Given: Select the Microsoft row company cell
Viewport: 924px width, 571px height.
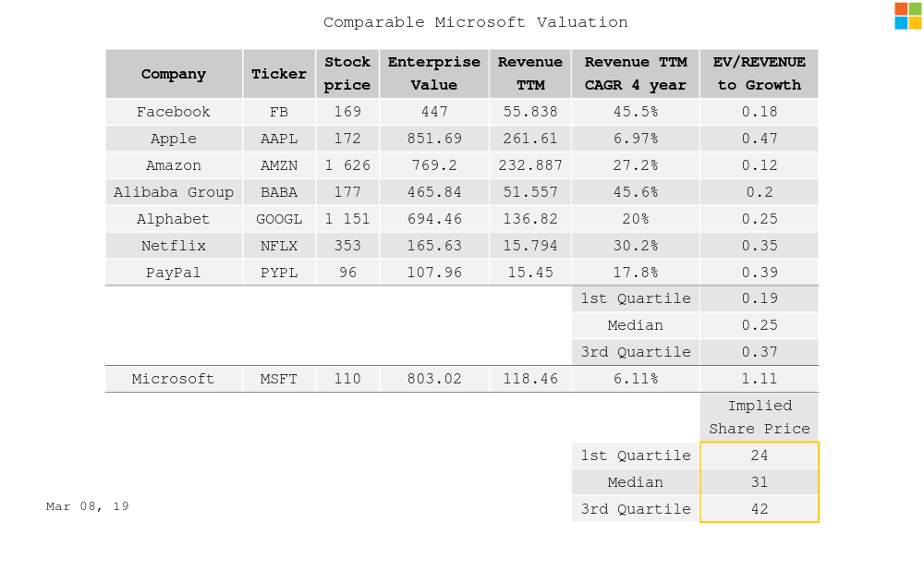Looking at the screenshot, I should pyautogui.click(x=174, y=379).
